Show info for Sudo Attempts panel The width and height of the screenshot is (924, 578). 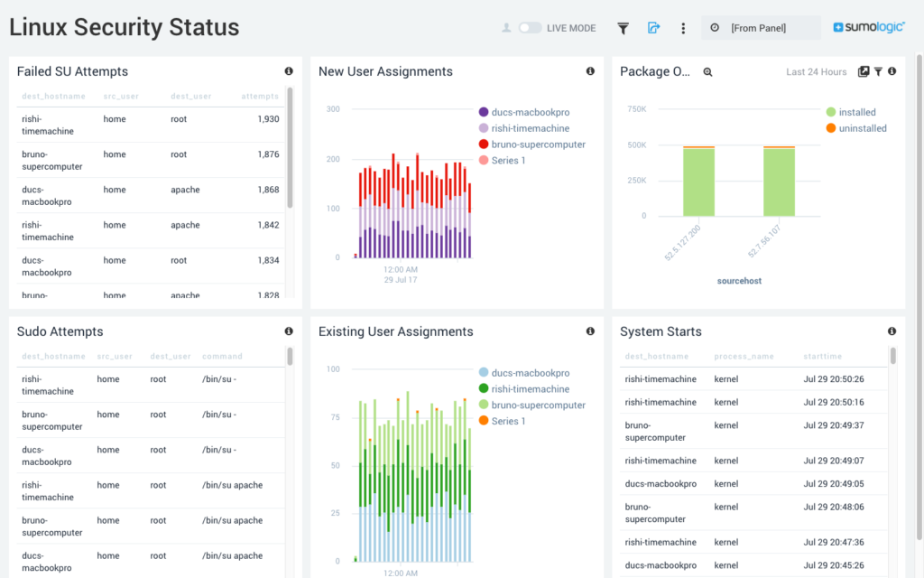point(289,331)
